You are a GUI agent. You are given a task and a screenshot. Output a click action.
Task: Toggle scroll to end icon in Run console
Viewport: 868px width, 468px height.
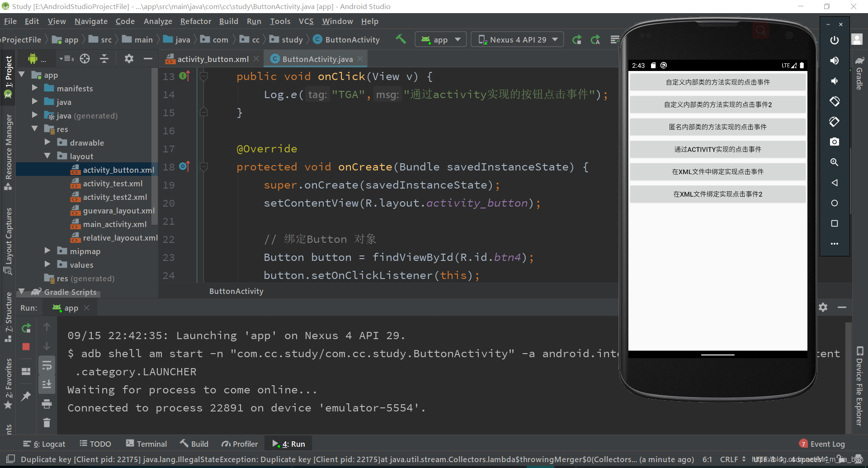[x=47, y=384]
